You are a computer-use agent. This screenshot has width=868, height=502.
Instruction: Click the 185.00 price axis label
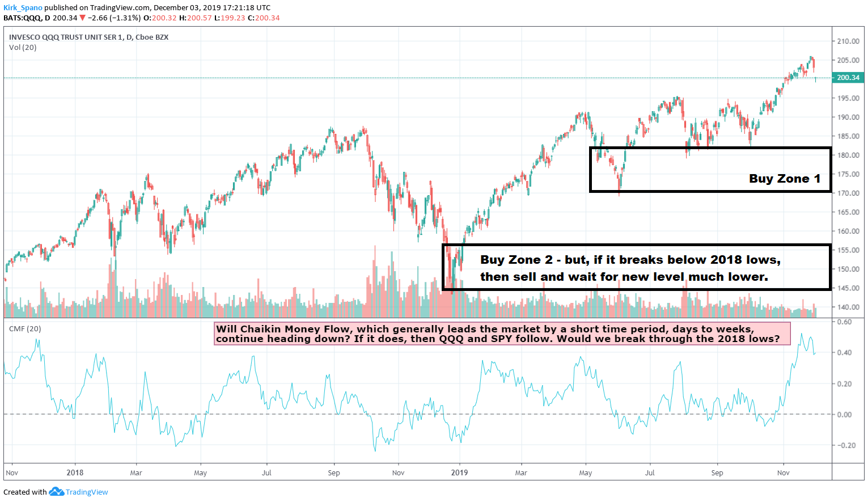(x=848, y=136)
